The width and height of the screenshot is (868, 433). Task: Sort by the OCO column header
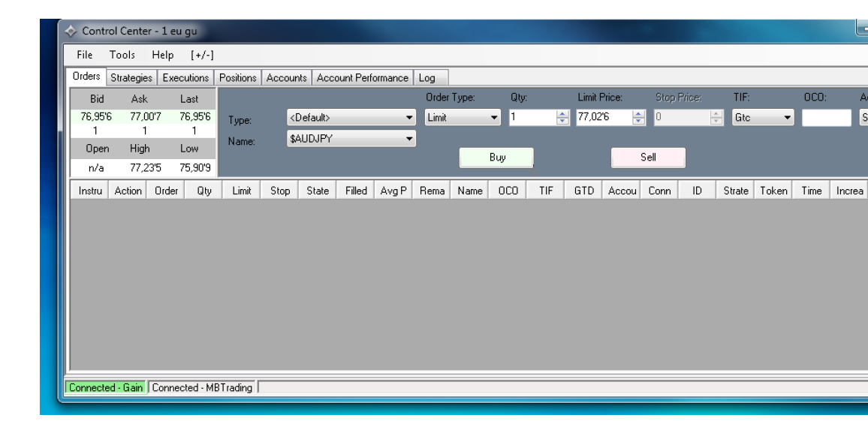point(508,191)
